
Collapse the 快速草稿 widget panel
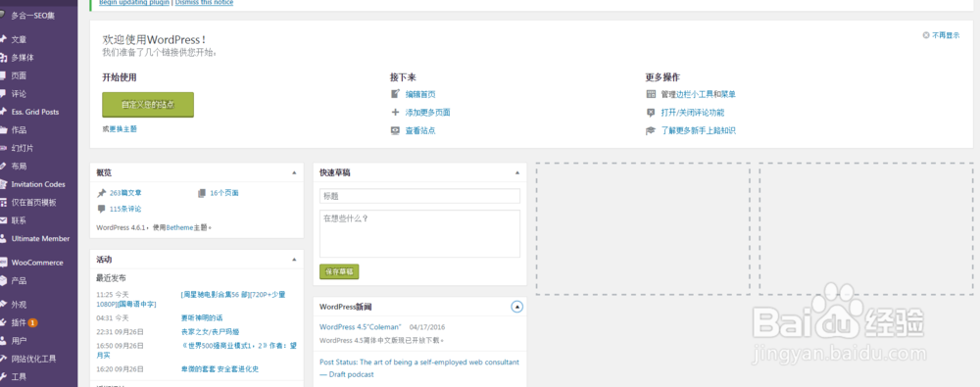tap(516, 171)
